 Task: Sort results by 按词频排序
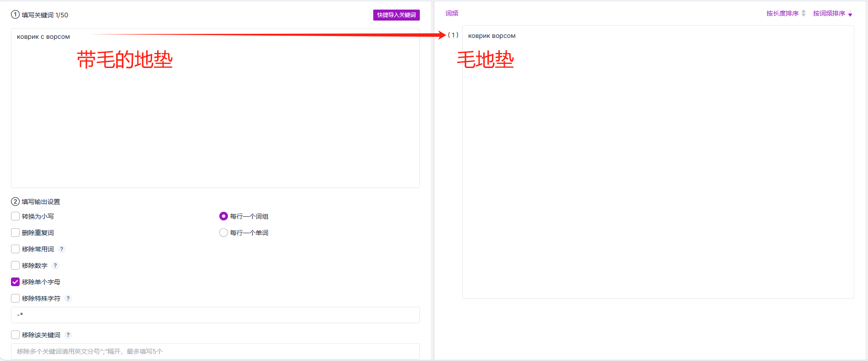click(x=829, y=14)
